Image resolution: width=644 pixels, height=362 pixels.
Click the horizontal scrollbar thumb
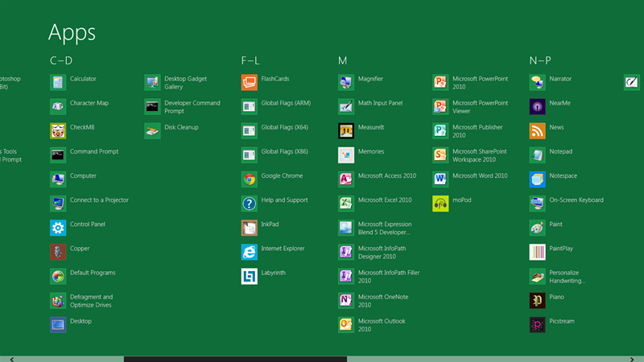pos(235,359)
